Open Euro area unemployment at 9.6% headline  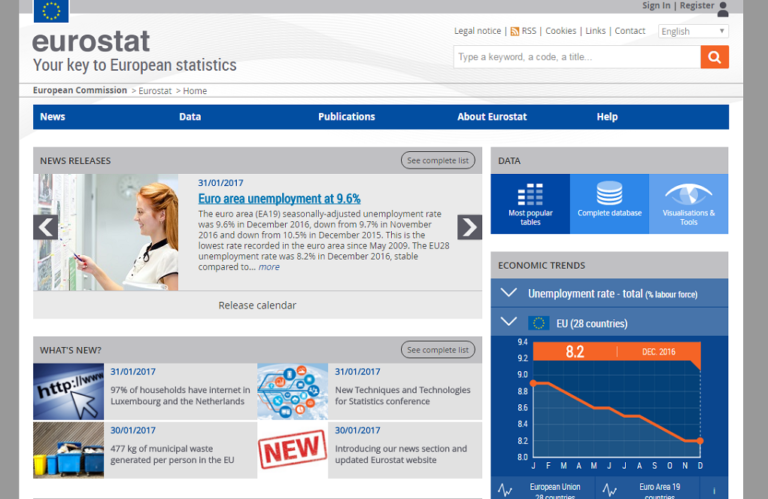click(279, 198)
